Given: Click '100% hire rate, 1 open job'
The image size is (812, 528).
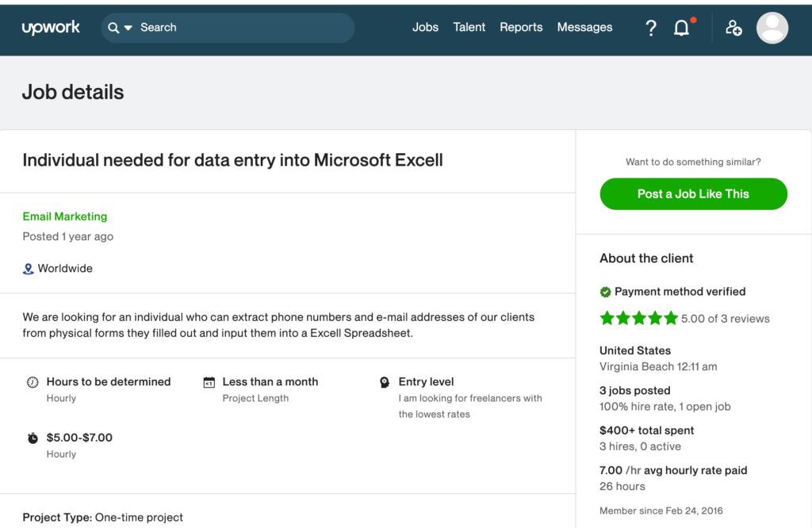Looking at the screenshot, I should point(665,407).
